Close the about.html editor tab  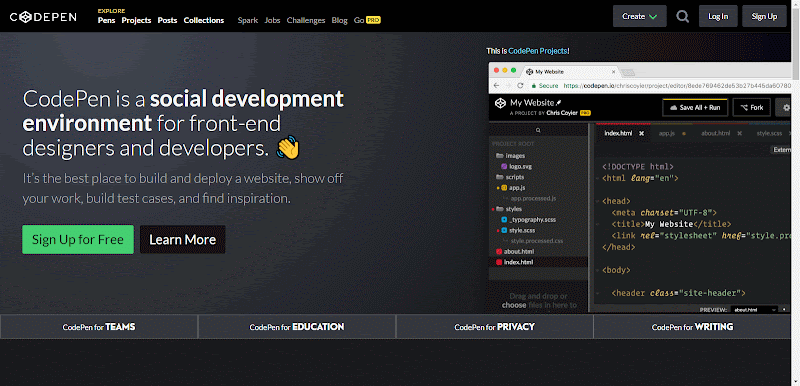[x=739, y=134]
